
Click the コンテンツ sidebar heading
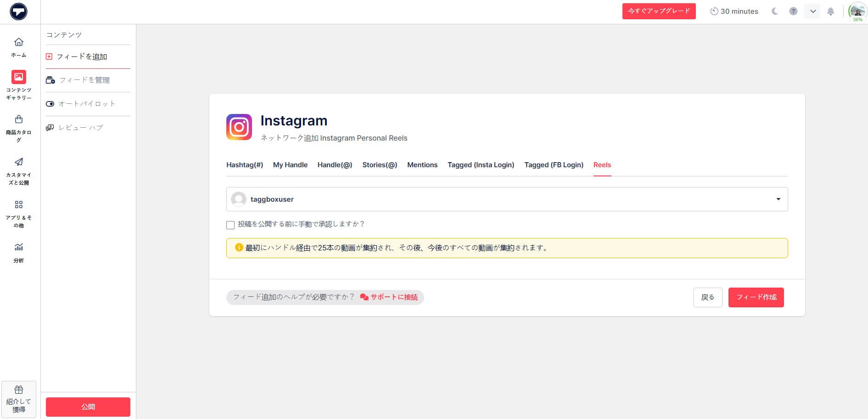(x=64, y=35)
